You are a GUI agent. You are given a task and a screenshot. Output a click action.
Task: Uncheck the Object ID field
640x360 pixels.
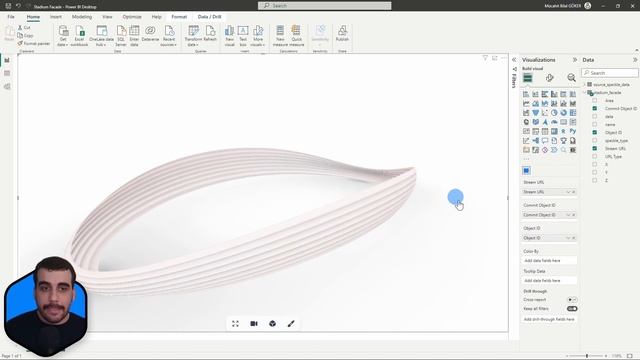tap(595, 132)
